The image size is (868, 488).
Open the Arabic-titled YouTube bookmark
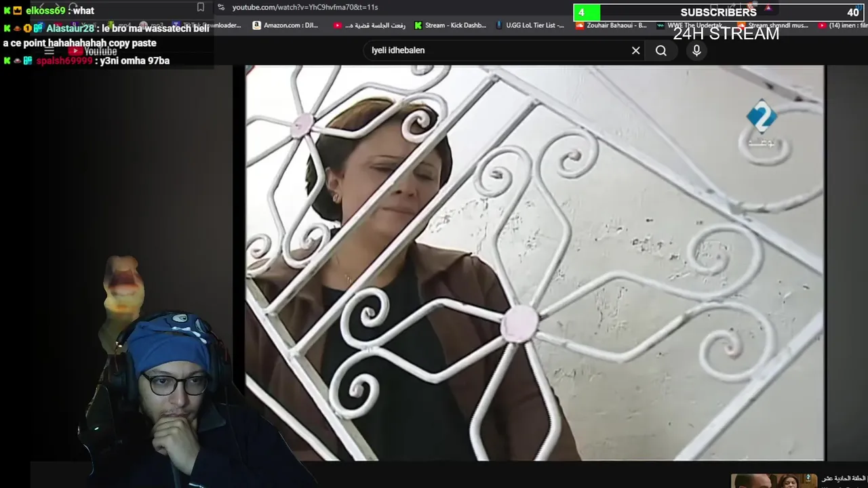pyautogui.click(x=370, y=25)
